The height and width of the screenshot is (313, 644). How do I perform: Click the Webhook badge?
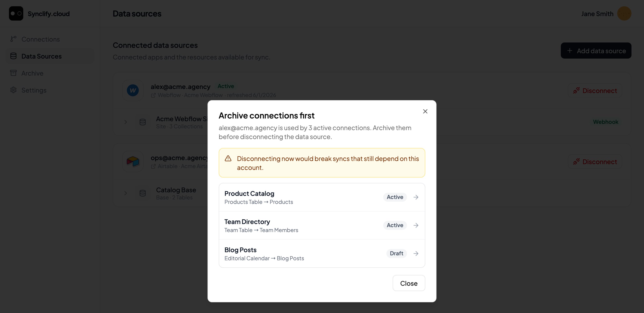[606, 122]
